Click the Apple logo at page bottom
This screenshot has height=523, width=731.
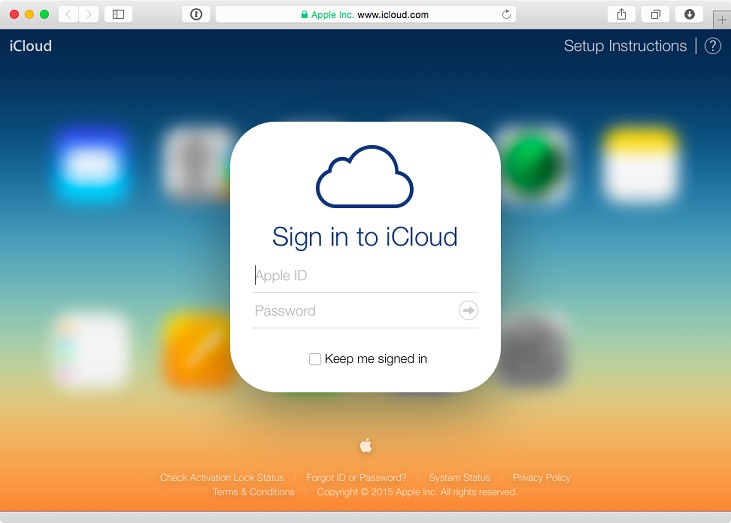pyautogui.click(x=366, y=445)
